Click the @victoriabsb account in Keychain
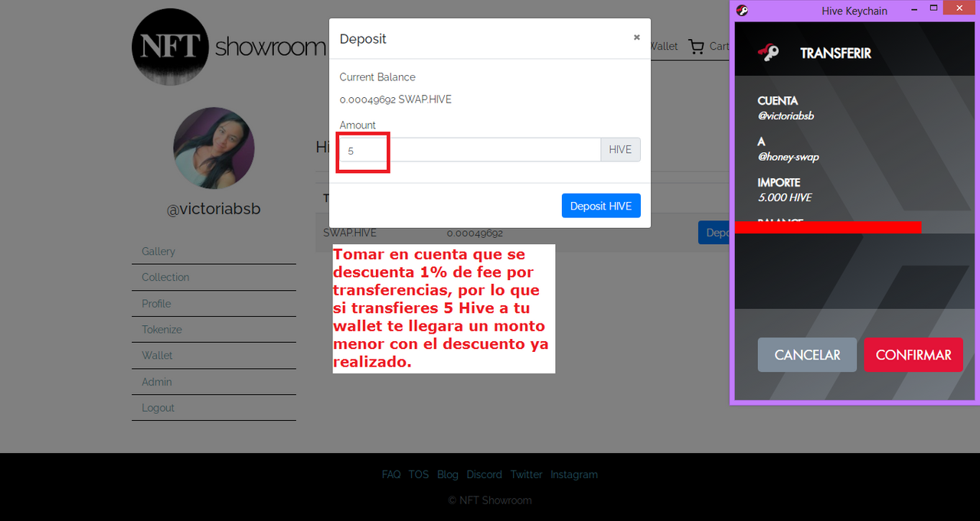Viewport: 980px width, 521px height. click(x=786, y=116)
